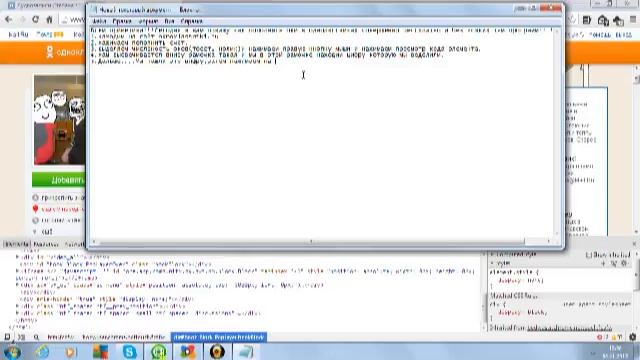This screenshot has height=360, width=640.
Task: Open Internet Explorer from taskbar
Action: click(42, 351)
